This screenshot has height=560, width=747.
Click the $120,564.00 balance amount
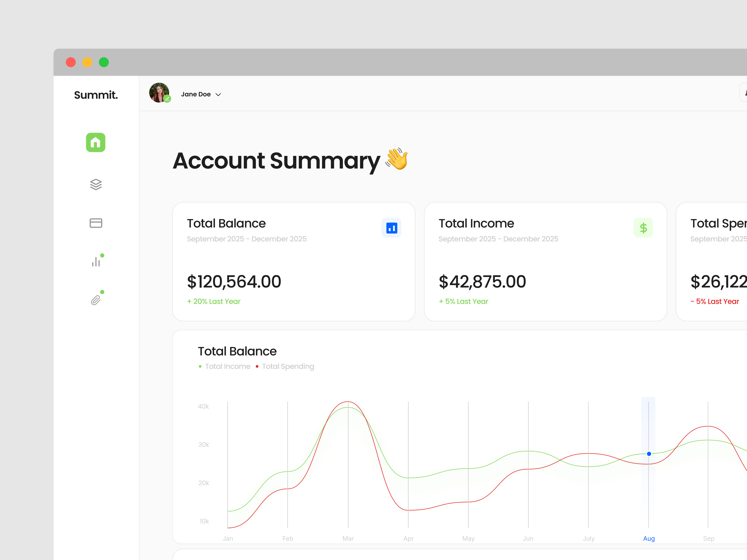(234, 281)
